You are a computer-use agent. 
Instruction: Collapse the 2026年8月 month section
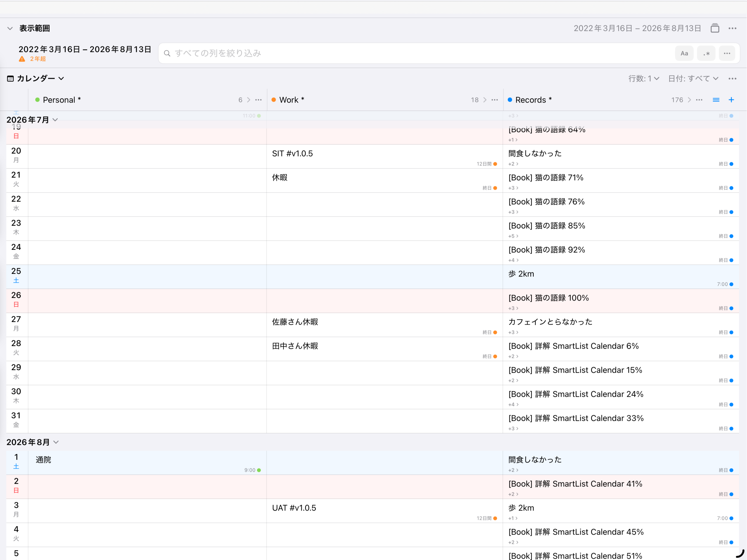click(56, 442)
